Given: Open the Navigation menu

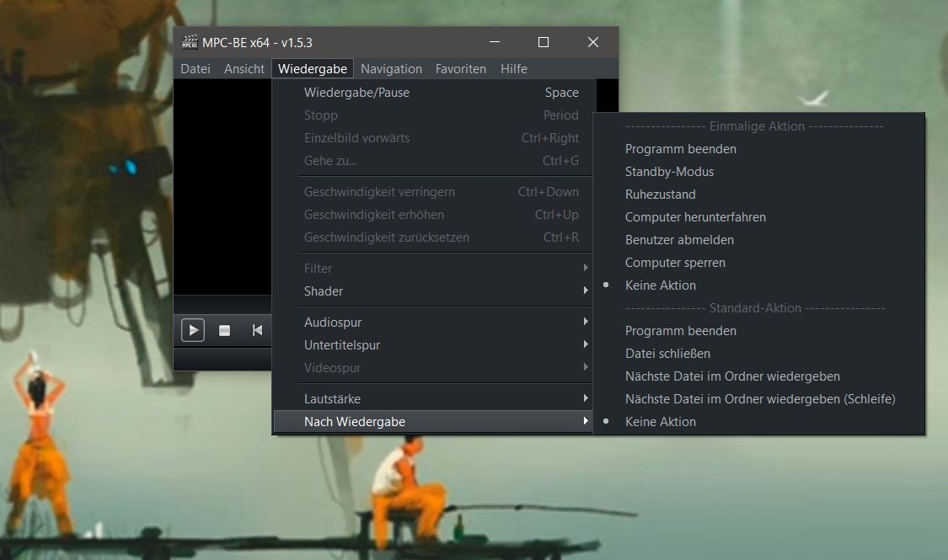Looking at the screenshot, I should click(391, 69).
